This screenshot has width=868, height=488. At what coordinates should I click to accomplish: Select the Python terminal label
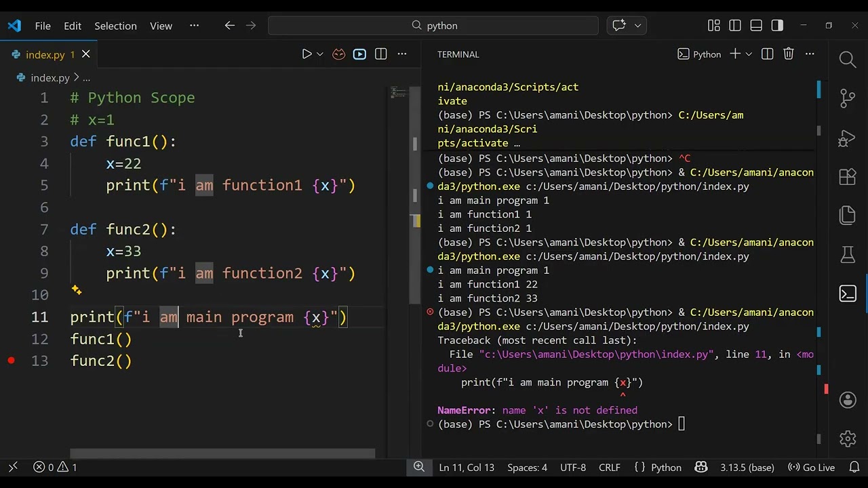click(699, 54)
